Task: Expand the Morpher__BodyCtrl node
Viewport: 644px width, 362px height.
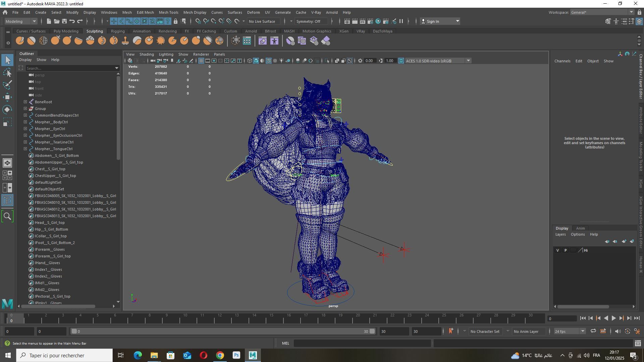Action: click(25, 122)
